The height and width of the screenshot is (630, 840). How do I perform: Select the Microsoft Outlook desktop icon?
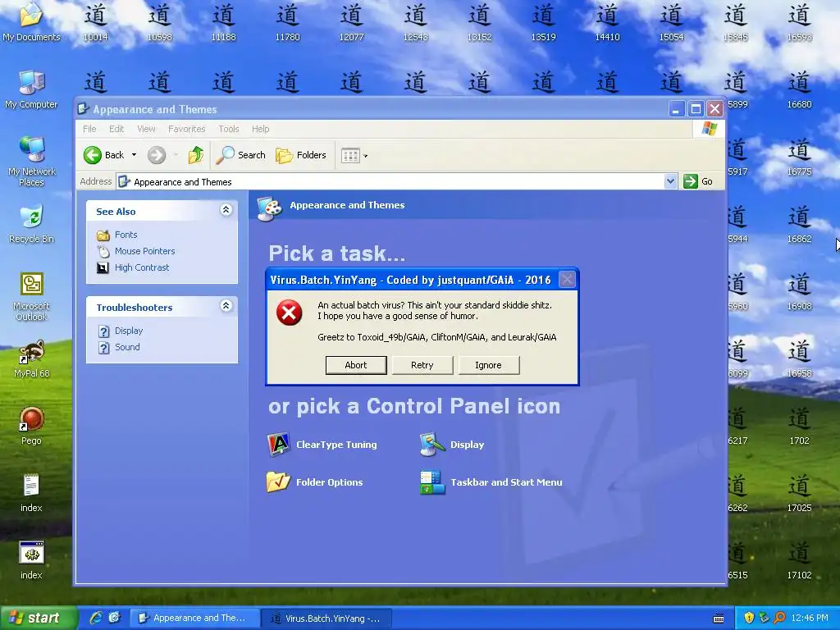pyautogui.click(x=31, y=297)
